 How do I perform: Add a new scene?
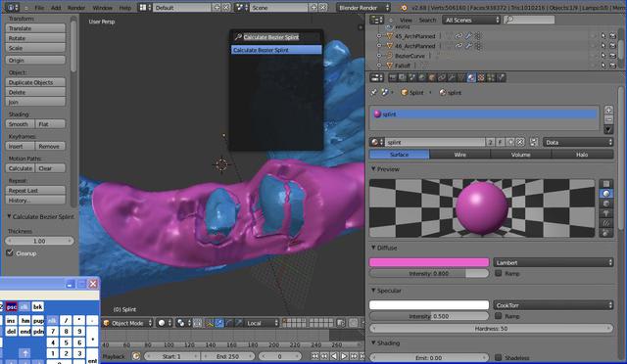point(313,7)
